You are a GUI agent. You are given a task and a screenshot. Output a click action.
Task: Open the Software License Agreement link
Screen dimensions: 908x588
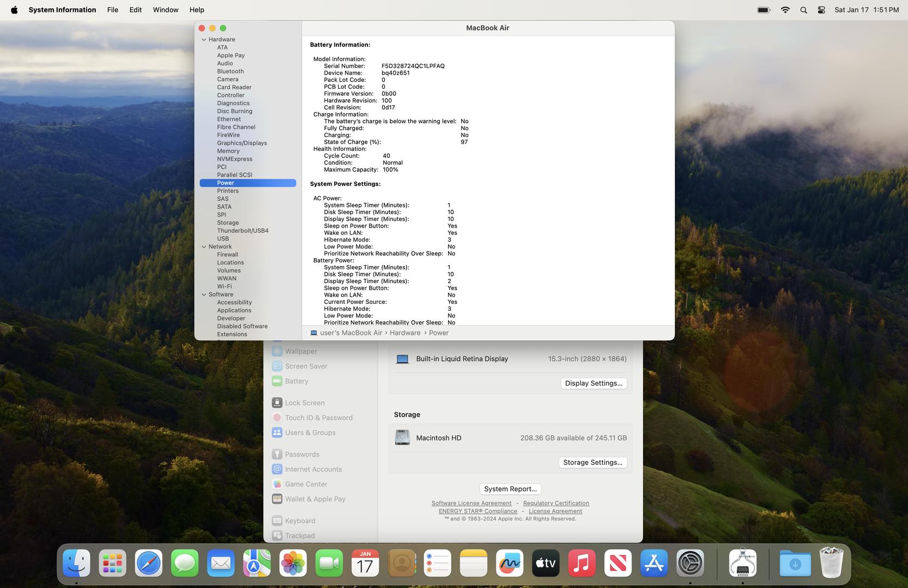(471, 503)
